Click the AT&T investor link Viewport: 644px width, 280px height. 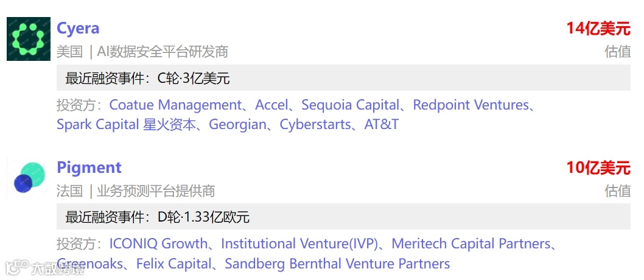(x=382, y=124)
